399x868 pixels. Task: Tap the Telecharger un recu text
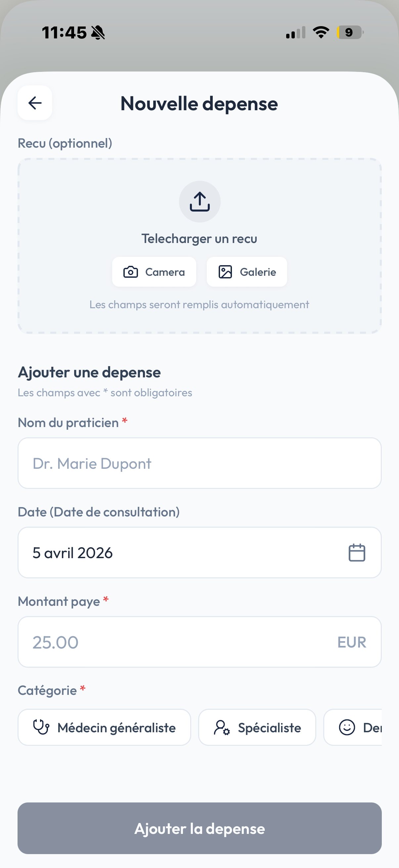click(x=199, y=239)
